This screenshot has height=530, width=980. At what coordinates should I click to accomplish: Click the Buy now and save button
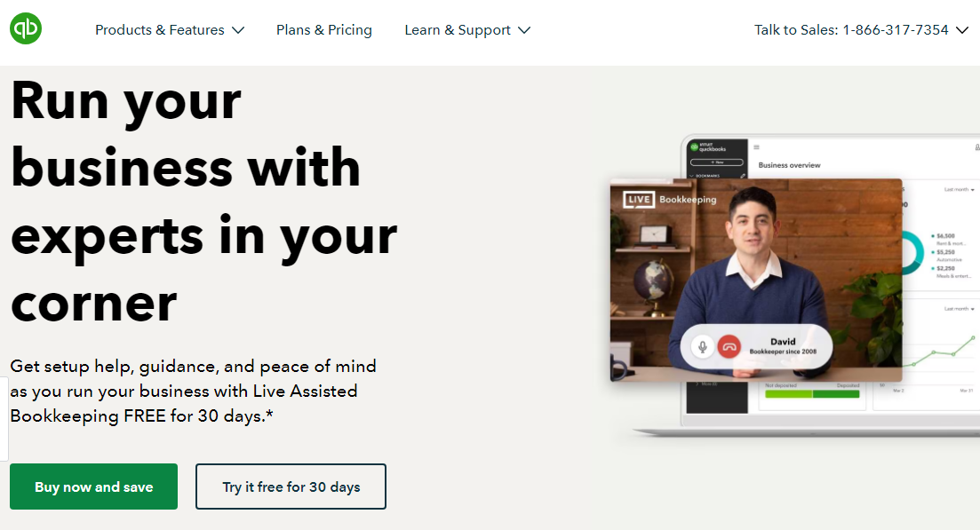click(x=94, y=486)
